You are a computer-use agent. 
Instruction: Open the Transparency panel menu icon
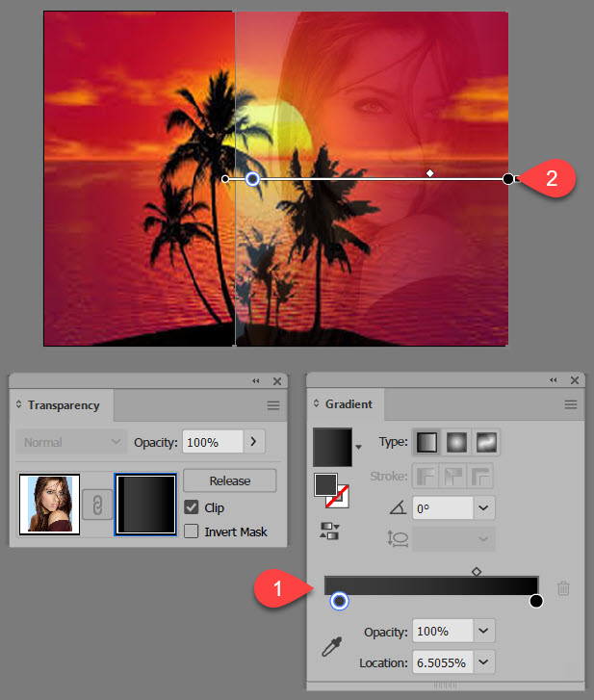pos(273,405)
